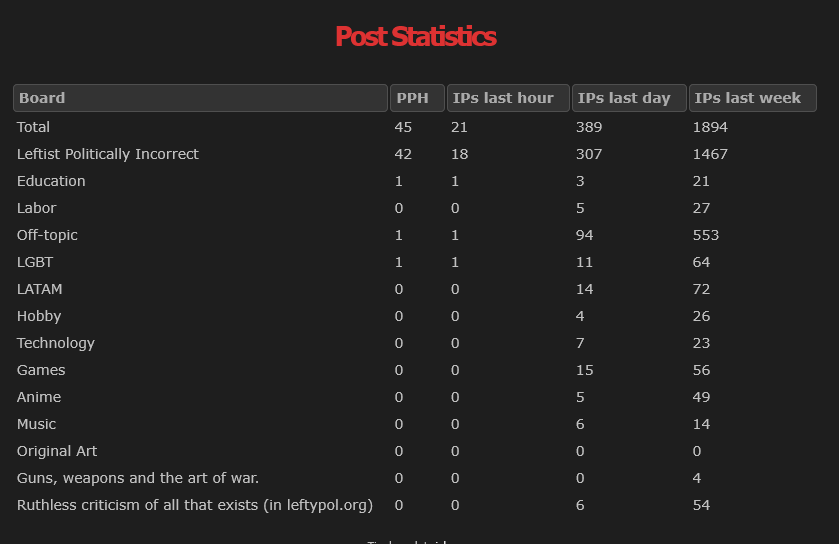Click the LGBT board name
Image resolution: width=839 pixels, height=544 pixels.
(35, 262)
